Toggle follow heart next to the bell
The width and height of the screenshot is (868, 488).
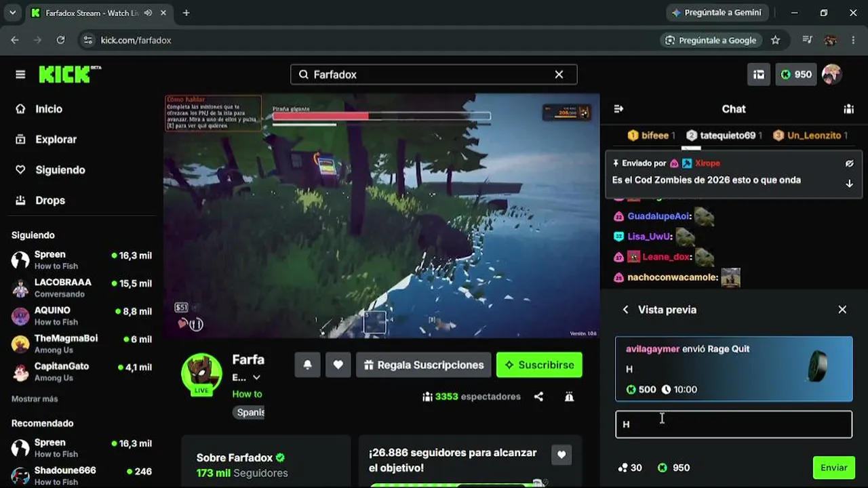[x=338, y=365]
